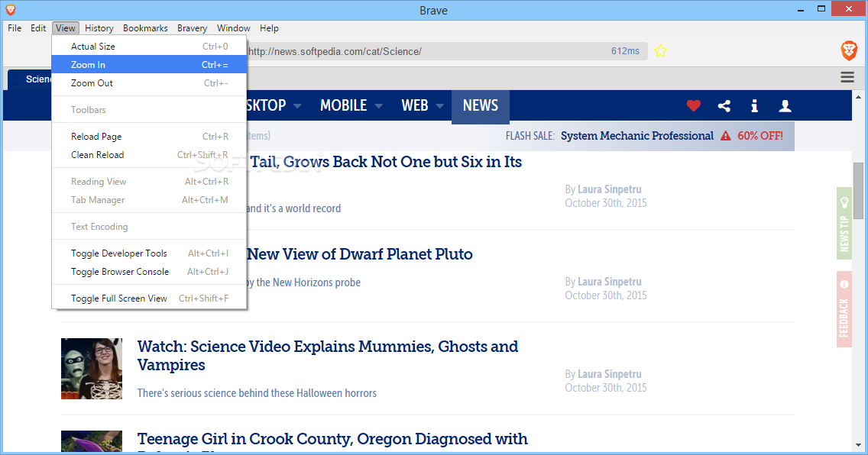Open the NEWS navigation section

coord(481,105)
